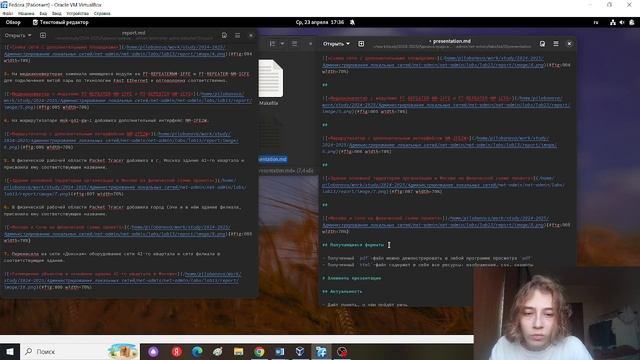This screenshot has width=640, height=360.
Task: Open Google Chrome from taskbar
Action: pos(259,351)
